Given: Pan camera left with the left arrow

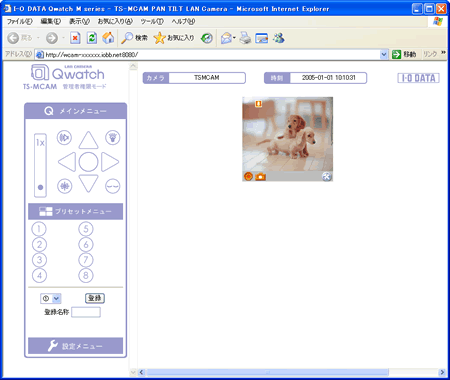Looking at the screenshot, I should tap(67, 162).
